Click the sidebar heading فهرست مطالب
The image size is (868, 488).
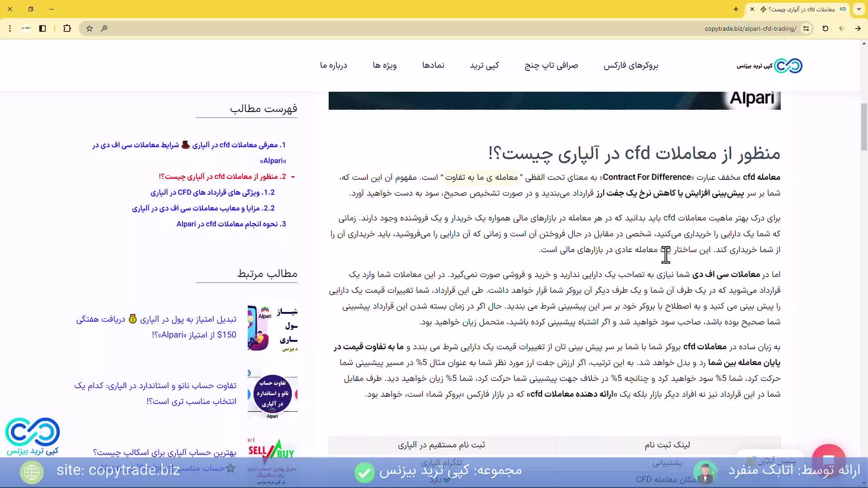coord(264,108)
